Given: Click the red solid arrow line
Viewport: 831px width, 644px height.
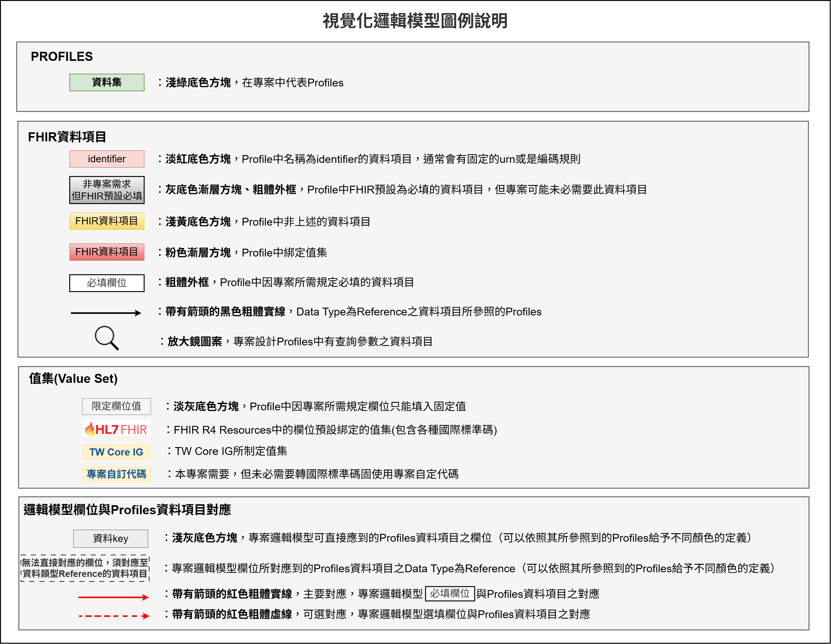Looking at the screenshot, I should (113, 597).
